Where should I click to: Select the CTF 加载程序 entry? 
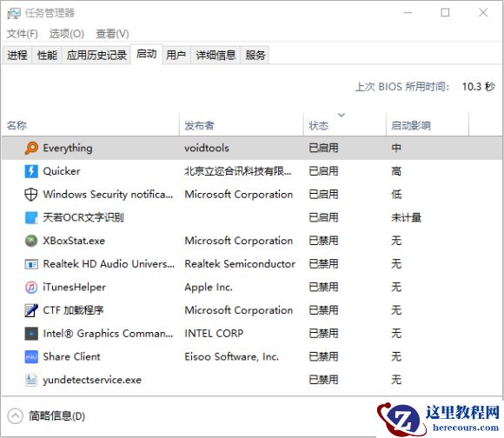pyautogui.click(x=73, y=310)
